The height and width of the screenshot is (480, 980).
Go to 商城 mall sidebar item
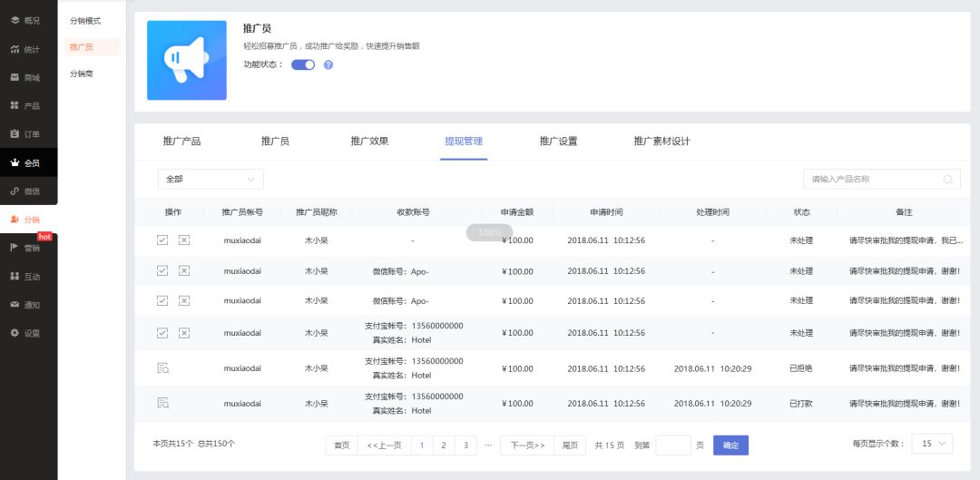pos(25,77)
